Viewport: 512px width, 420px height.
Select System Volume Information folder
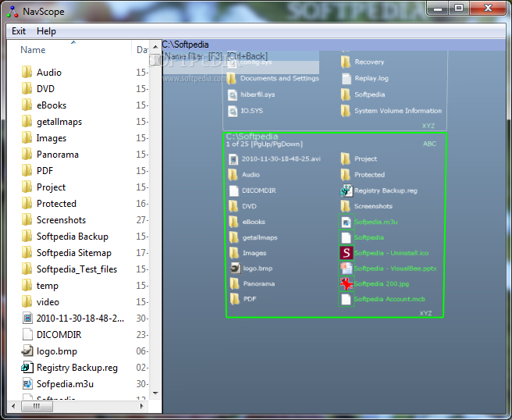(x=391, y=111)
